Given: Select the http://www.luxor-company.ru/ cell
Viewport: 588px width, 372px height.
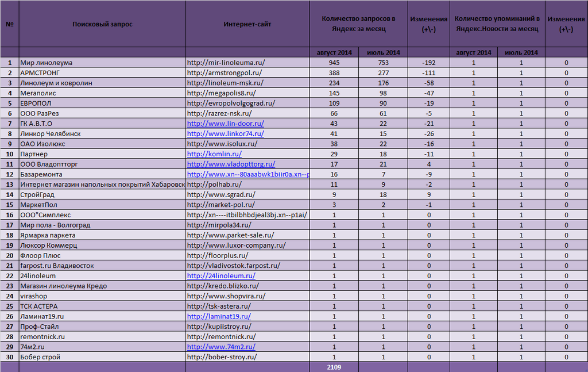Looking at the screenshot, I should (x=247, y=245).
